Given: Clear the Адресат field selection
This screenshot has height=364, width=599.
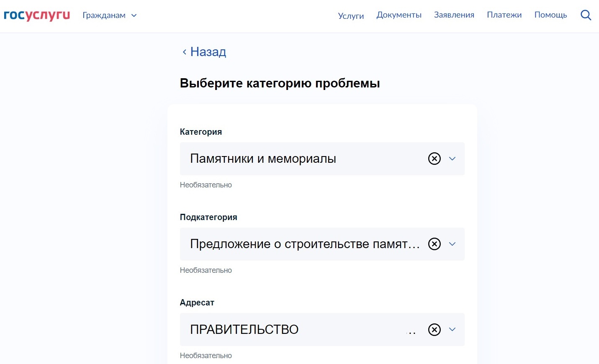Looking at the screenshot, I should (434, 330).
